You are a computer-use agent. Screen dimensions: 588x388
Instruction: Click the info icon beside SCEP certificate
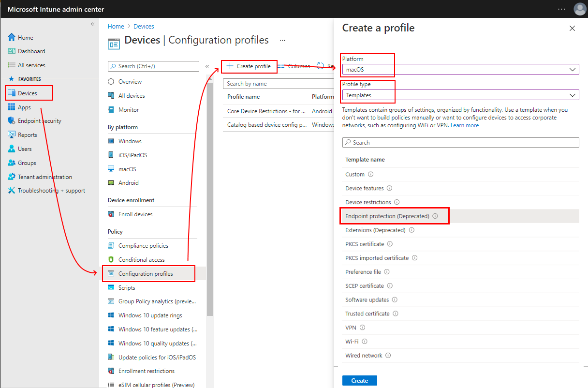(x=390, y=286)
